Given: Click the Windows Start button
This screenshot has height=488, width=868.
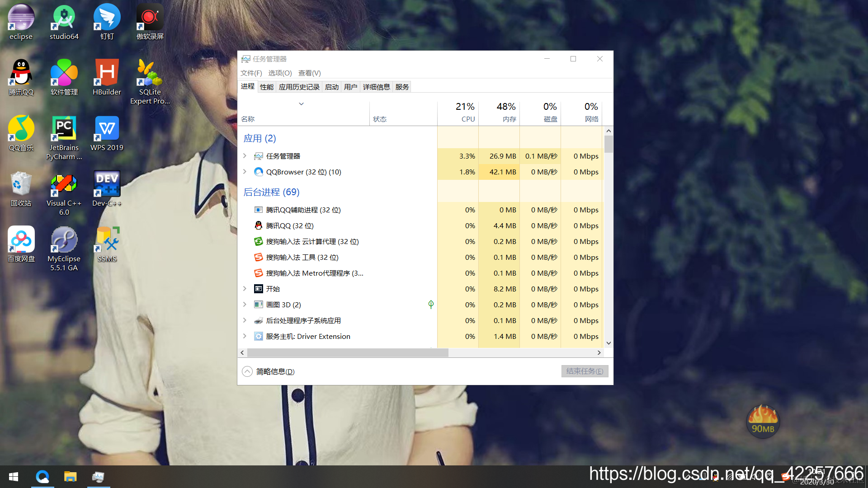Looking at the screenshot, I should [x=14, y=477].
